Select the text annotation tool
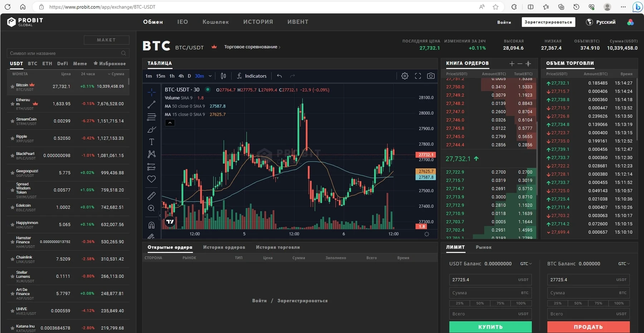The width and height of the screenshot is (644, 333). pos(152,142)
